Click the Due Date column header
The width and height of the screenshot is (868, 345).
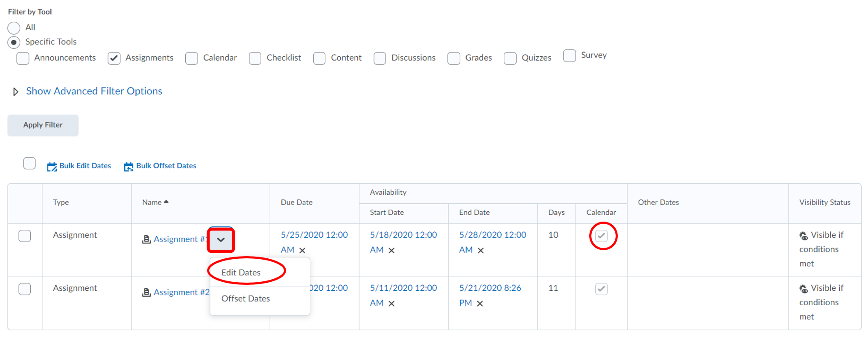pyautogui.click(x=297, y=202)
